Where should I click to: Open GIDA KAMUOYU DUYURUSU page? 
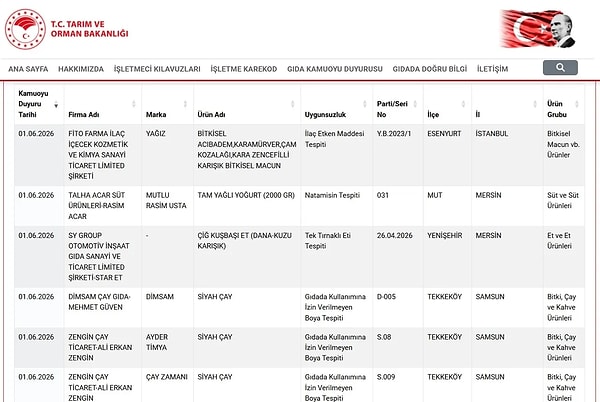[335, 69]
